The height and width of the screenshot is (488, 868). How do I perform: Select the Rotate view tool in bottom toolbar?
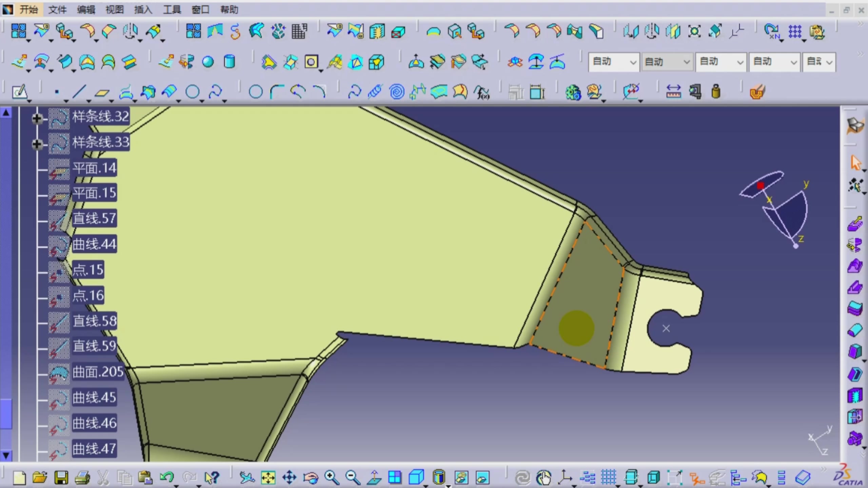coord(310,478)
